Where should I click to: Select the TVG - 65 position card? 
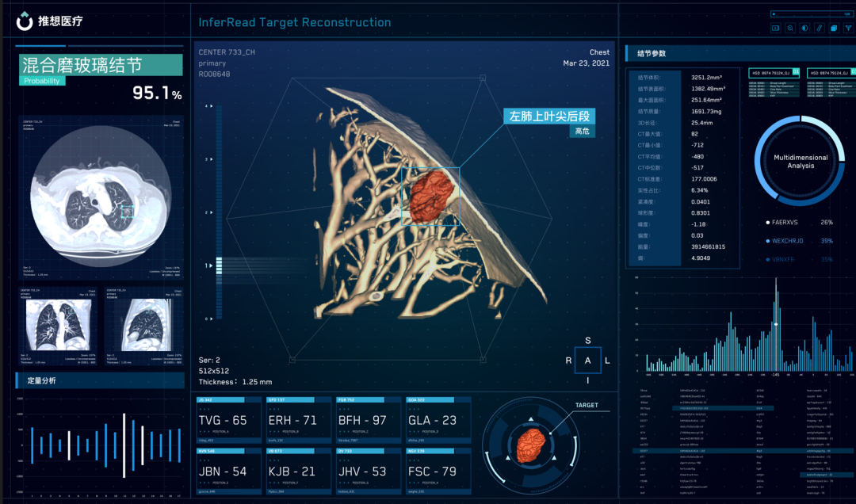pyautogui.click(x=228, y=421)
